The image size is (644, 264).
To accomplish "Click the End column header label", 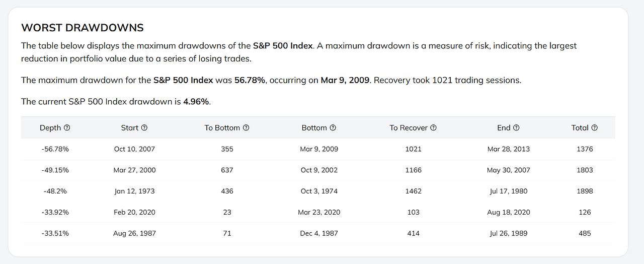I will [504, 128].
